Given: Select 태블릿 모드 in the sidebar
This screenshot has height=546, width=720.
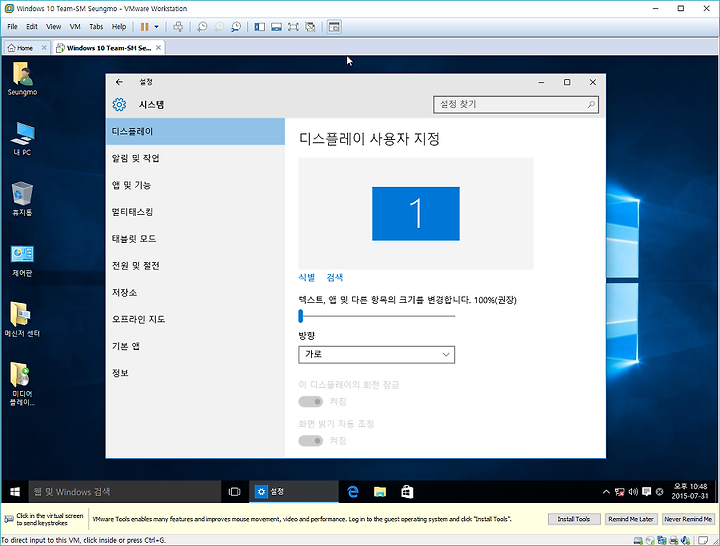Looking at the screenshot, I should point(195,239).
